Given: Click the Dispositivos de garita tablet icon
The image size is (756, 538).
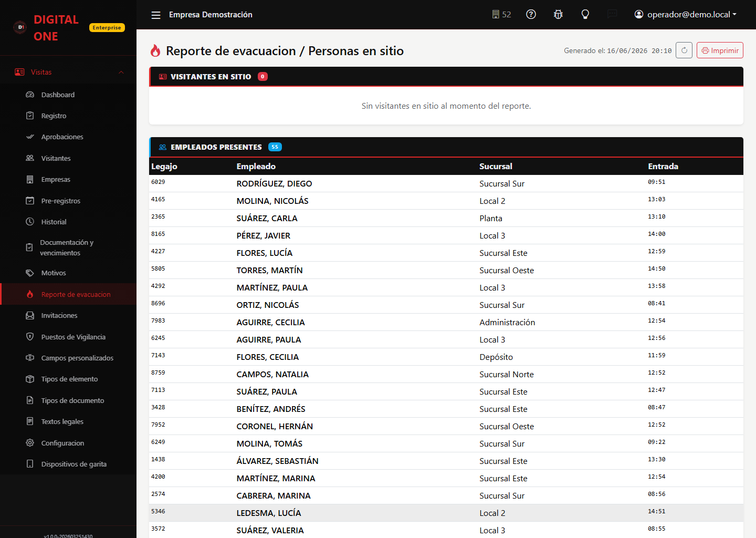Looking at the screenshot, I should coord(30,464).
